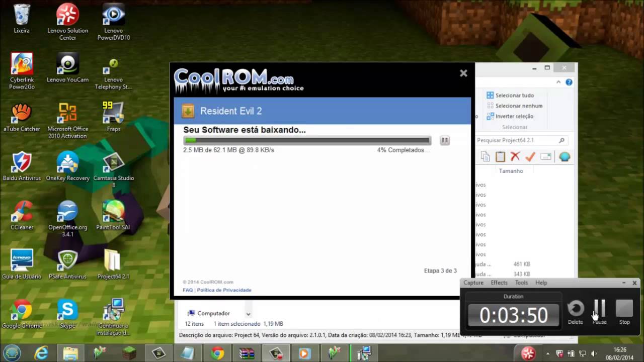This screenshot has width=644, height=362.
Task: Close the CoolROM downloader with the X
Action: point(463,73)
